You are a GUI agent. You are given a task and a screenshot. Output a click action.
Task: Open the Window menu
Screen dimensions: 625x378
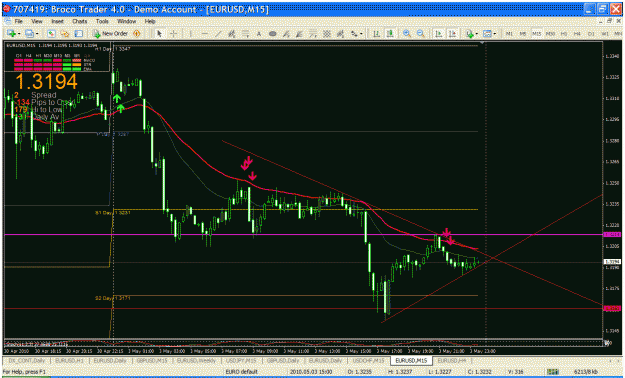pyautogui.click(x=126, y=21)
